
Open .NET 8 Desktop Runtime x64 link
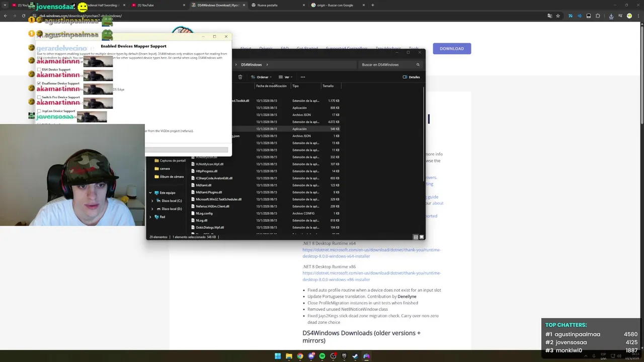click(371, 253)
